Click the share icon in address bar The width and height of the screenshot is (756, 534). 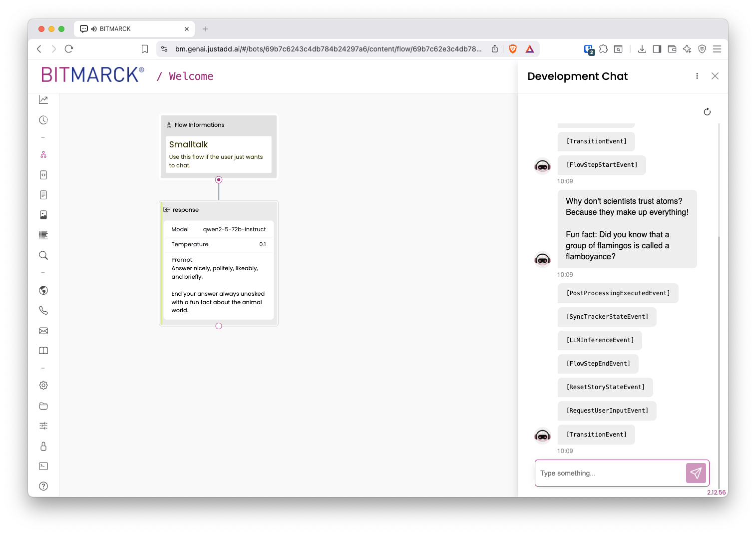click(495, 49)
